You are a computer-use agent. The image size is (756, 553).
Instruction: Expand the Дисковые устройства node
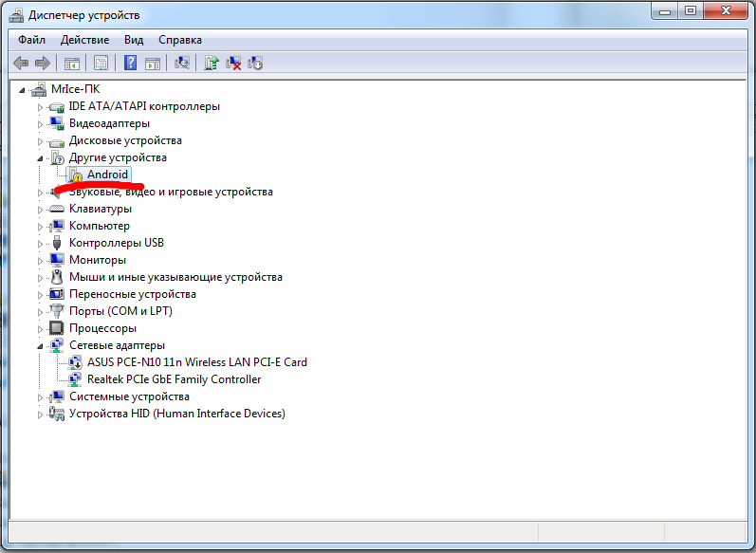pos(40,141)
